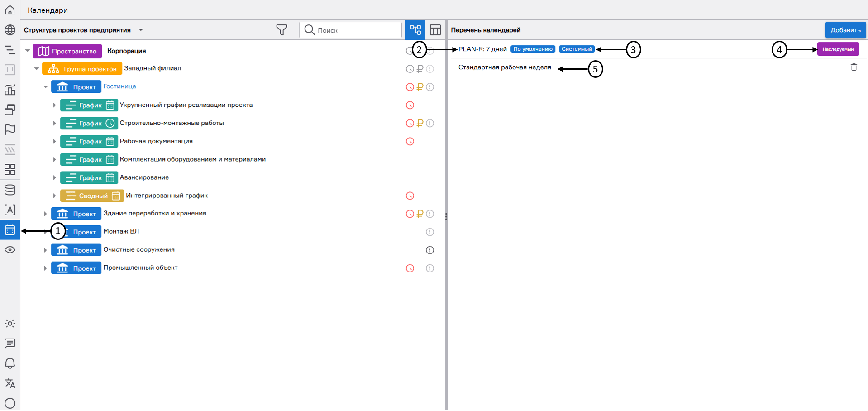Click the filter funnel icon
Image resolution: width=868 pixels, height=411 pixels.
coord(281,30)
